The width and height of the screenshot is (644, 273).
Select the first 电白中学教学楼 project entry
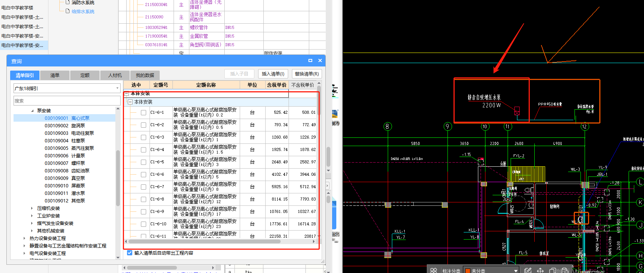(x=17, y=8)
